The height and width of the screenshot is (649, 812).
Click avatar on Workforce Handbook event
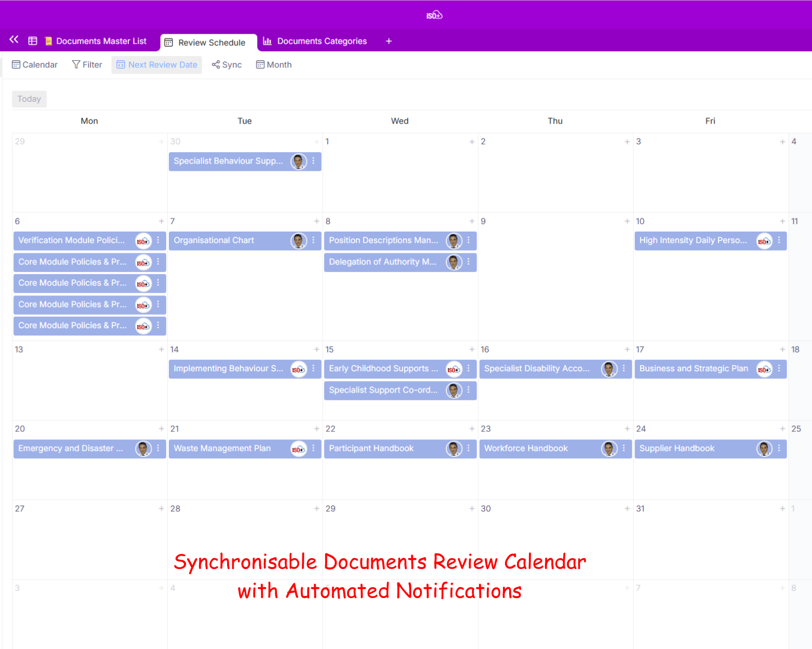pyautogui.click(x=609, y=449)
